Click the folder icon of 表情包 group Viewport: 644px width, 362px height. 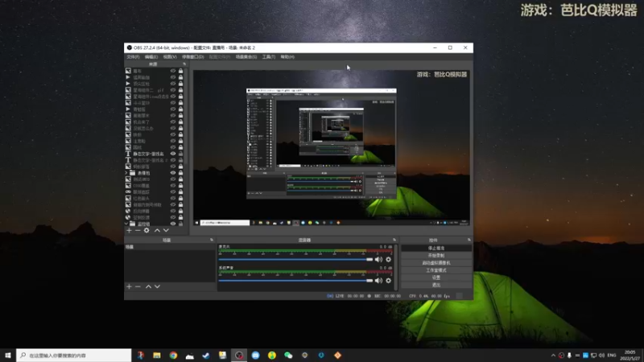133,173
